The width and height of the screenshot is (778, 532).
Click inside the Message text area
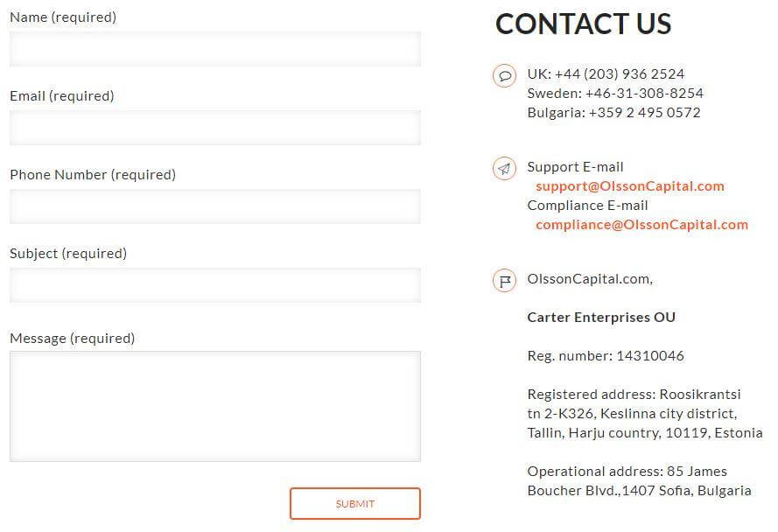[215, 407]
